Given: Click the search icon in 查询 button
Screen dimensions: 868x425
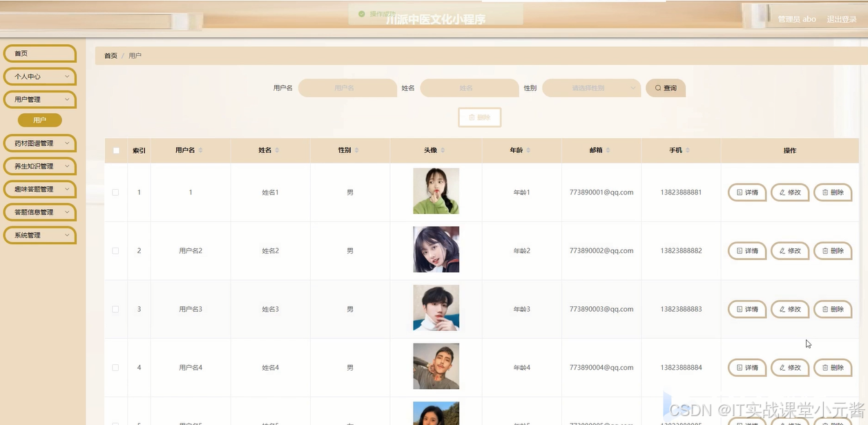Looking at the screenshot, I should click(x=658, y=88).
